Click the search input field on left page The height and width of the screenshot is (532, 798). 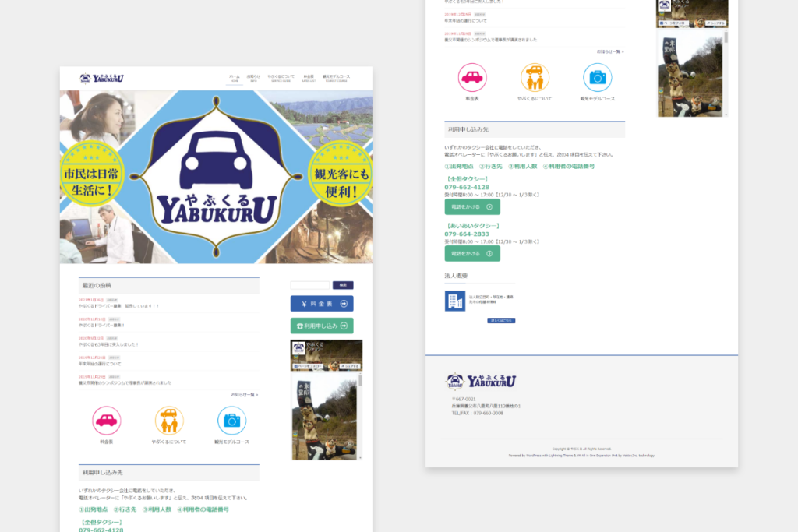[x=310, y=285]
